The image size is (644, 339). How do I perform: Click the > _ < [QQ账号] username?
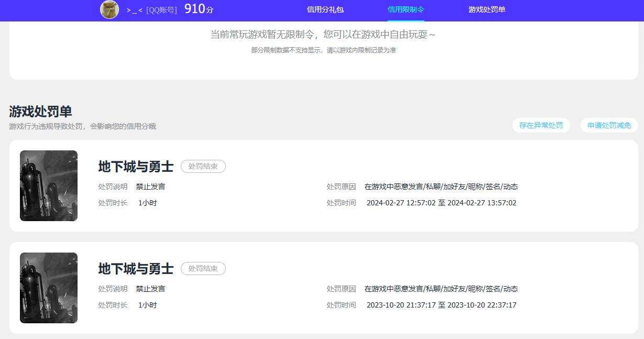pos(152,10)
